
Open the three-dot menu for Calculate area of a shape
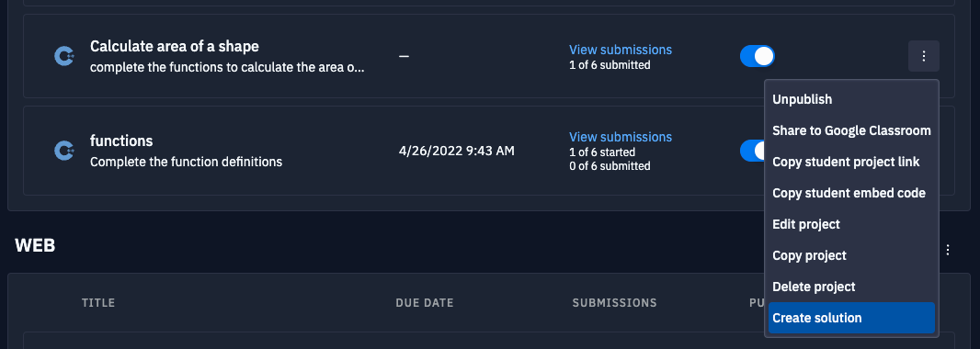[923, 56]
